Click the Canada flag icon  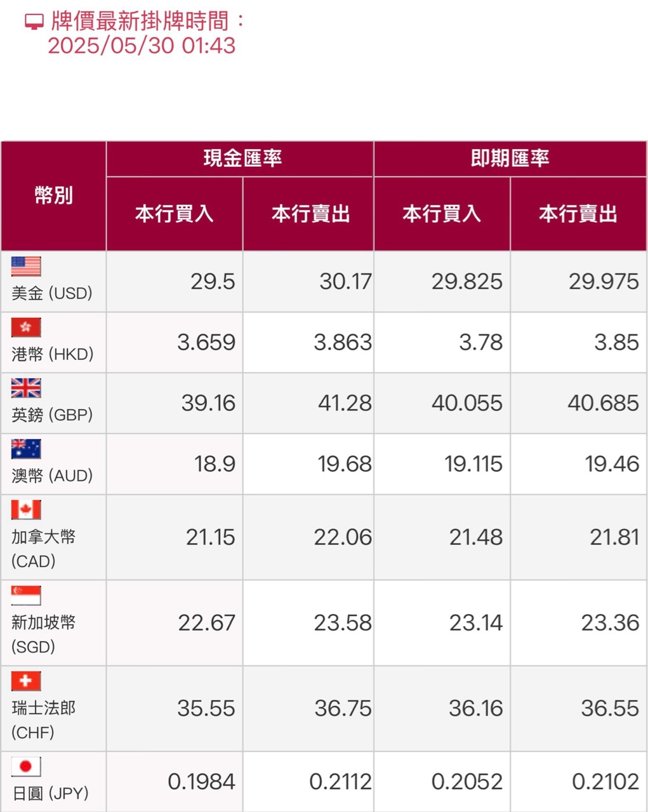pyautogui.click(x=26, y=509)
